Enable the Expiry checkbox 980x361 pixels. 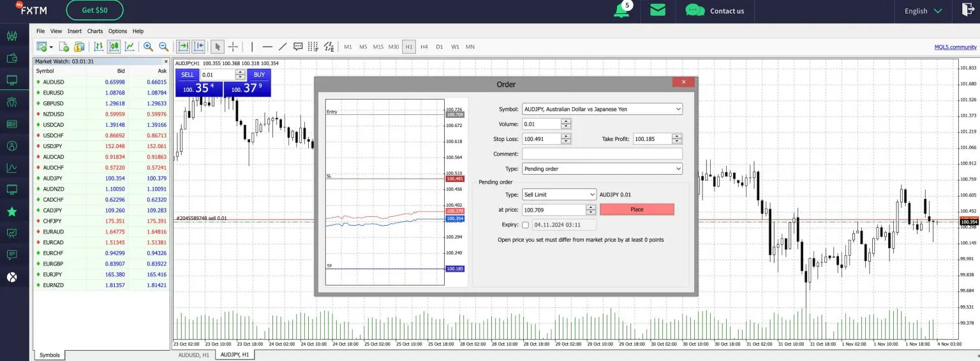(525, 225)
